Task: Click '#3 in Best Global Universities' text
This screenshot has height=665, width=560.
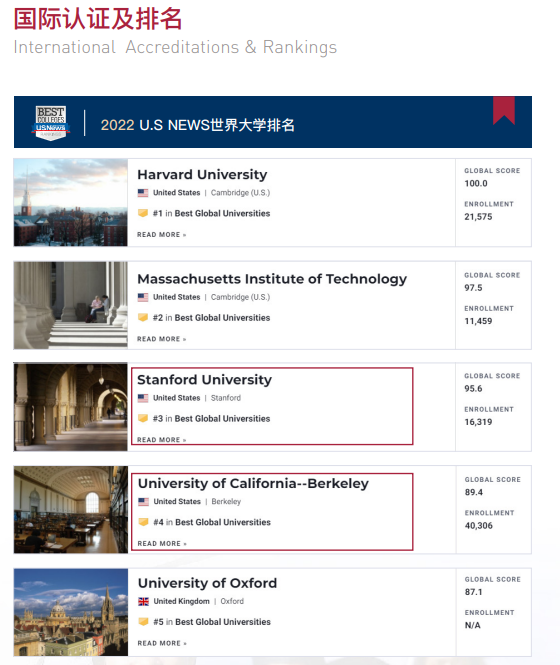Action: (x=211, y=419)
